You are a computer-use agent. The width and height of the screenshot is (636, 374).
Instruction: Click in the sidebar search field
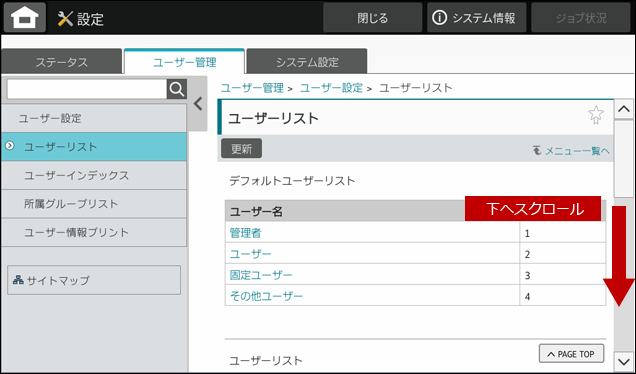[x=87, y=89]
